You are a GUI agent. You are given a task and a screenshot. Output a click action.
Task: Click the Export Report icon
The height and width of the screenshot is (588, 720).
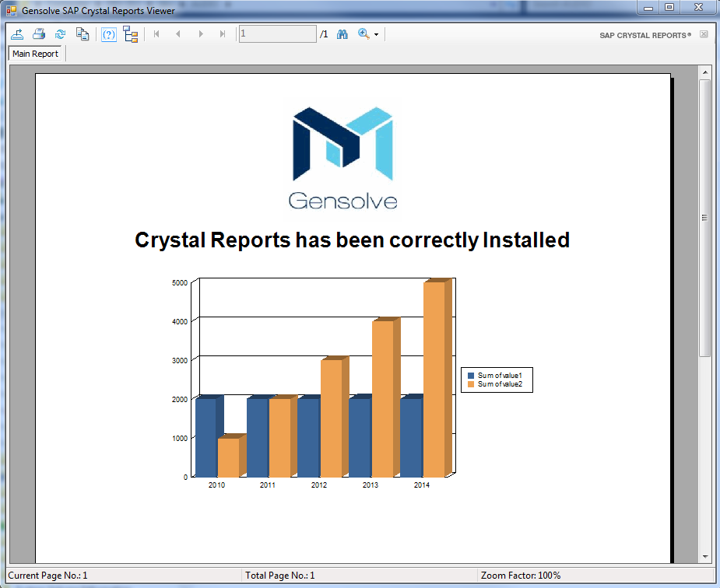[x=17, y=34]
